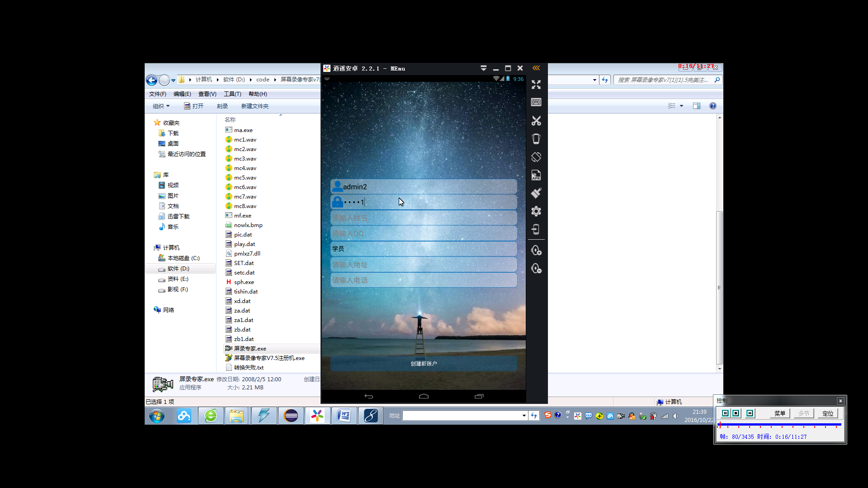Click the 刻录 toolbar button
This screenshot has height=488, width=868.
pos(222,106)
